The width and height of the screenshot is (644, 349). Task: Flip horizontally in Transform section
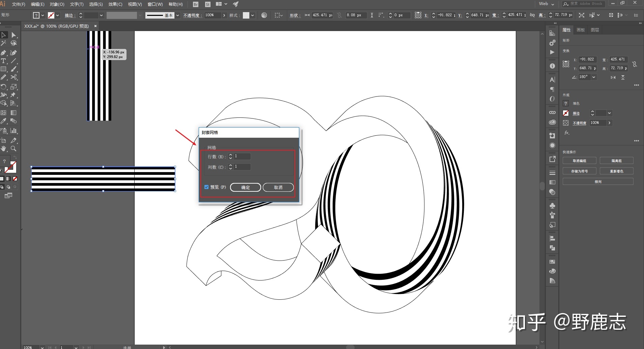(613, 77)
